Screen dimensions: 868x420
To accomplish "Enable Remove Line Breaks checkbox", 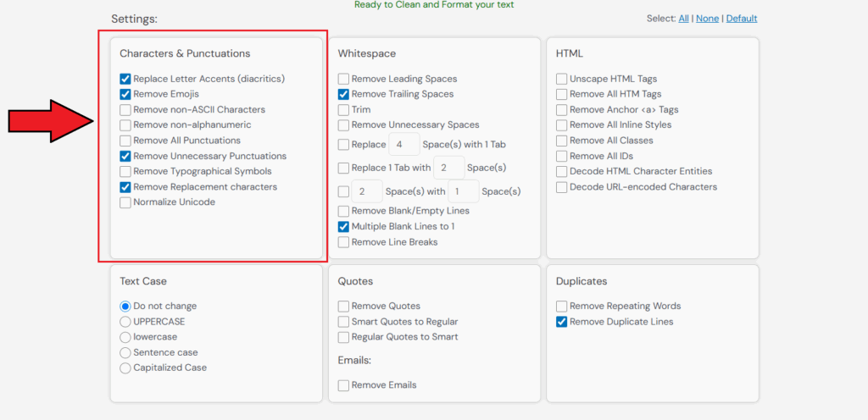I will click(x=344, y=242).
